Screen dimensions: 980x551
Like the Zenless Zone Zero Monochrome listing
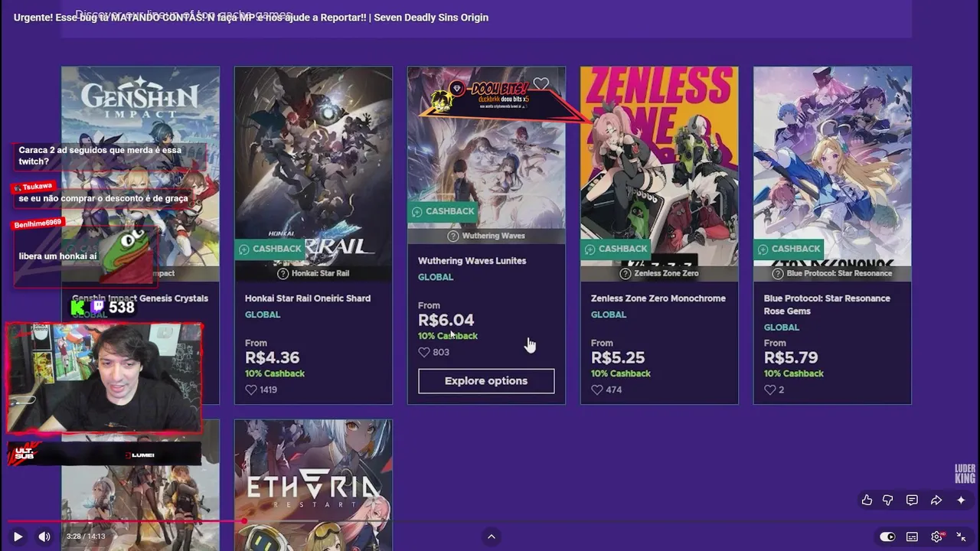pyautogui.click(x=597, y=390)
